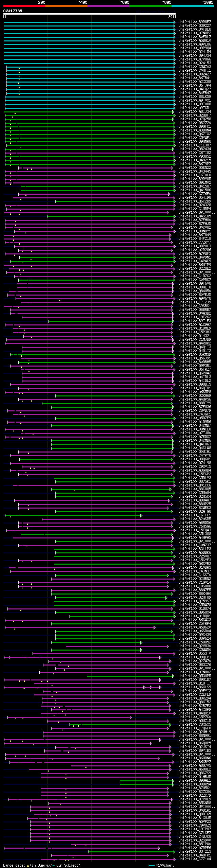The width and height of the screenshot is (217, 868).
Task: Open the UniRef100_D0B1R1 label
Action: [x=195, y=811]
